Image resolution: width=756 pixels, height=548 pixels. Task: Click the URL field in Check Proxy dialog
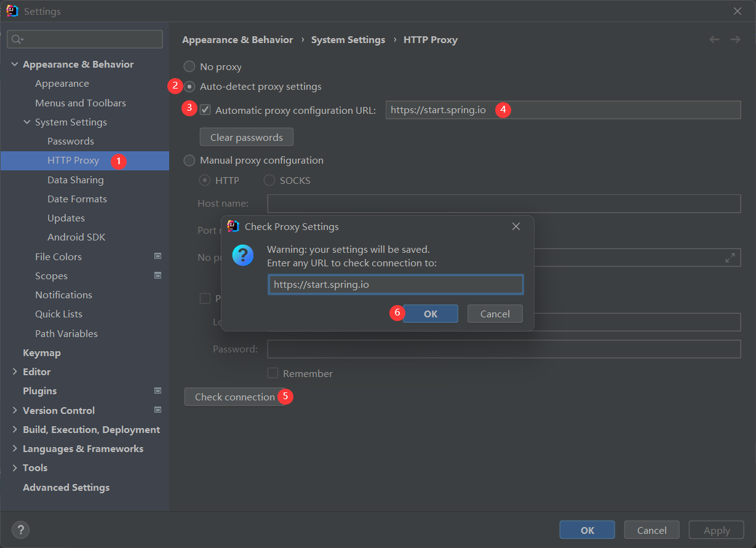(396, 284)
